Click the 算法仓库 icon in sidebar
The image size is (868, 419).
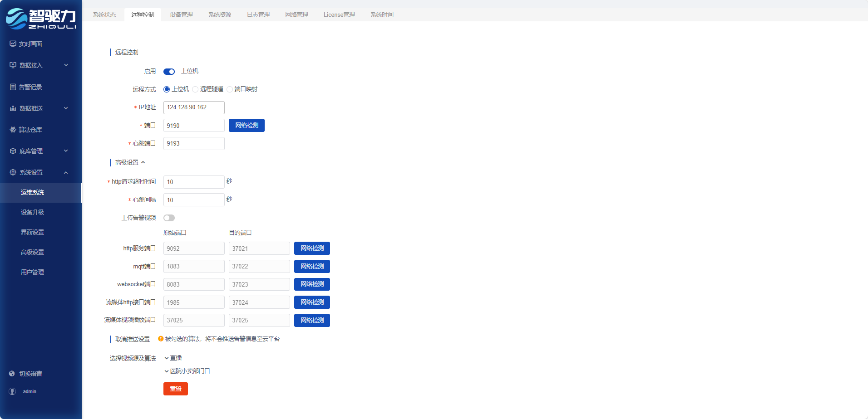[x=13, y=130]
